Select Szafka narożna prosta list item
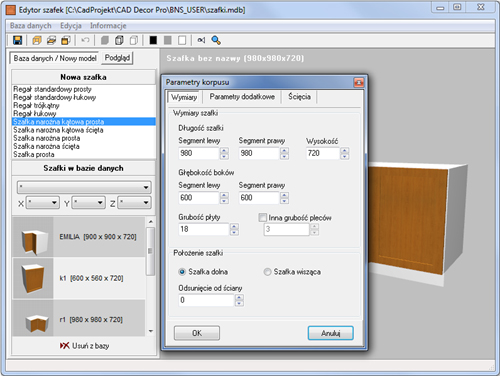The image size is (500, 376). (84, 138)
